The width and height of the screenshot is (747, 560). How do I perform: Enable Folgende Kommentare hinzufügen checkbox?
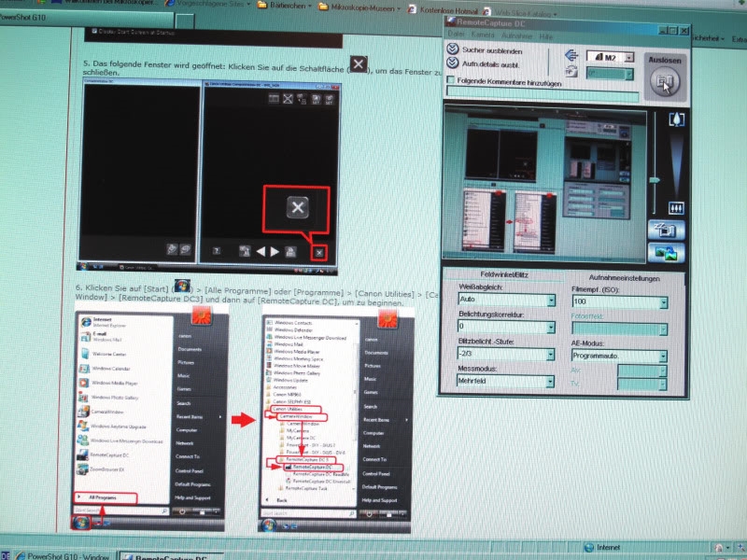pos(452,81)
